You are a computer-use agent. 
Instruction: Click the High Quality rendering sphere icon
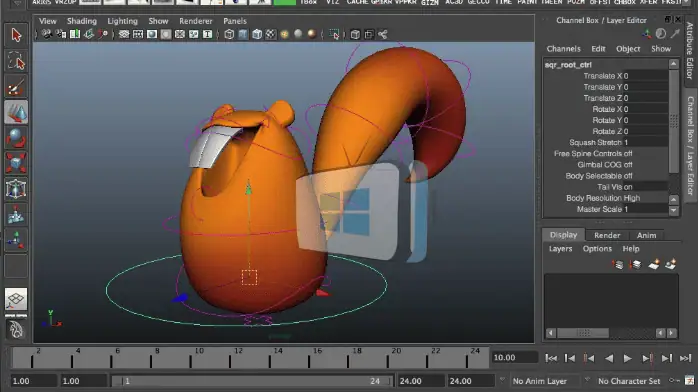pos(312,34)
